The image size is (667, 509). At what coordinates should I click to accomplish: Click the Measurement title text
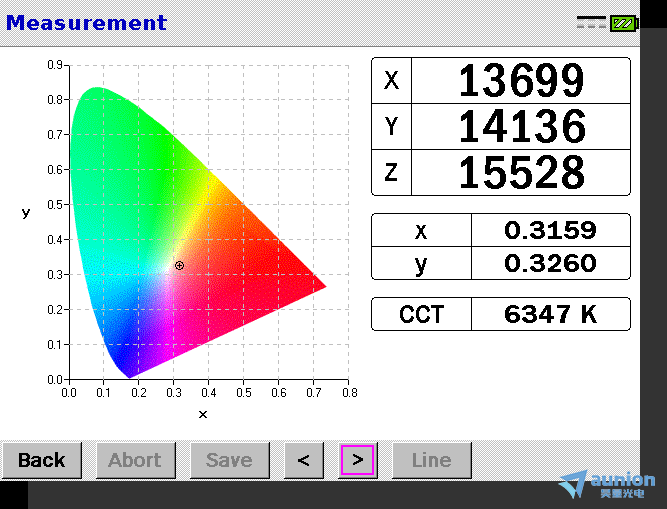coord(86,23)
